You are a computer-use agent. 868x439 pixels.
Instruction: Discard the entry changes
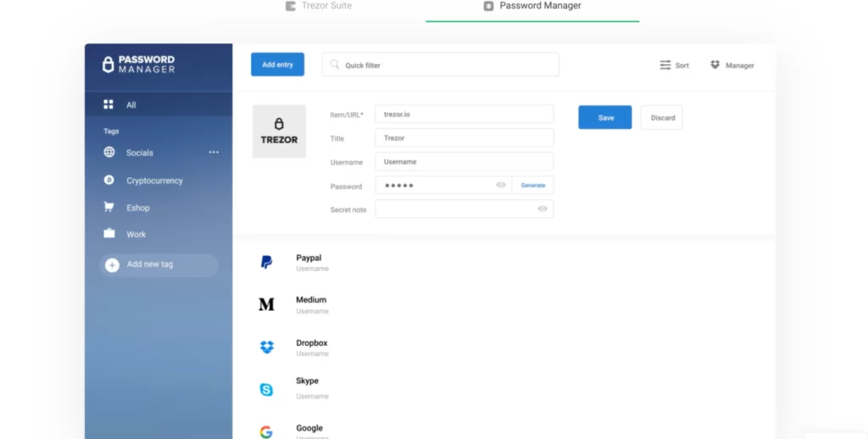tap(661, 117)
